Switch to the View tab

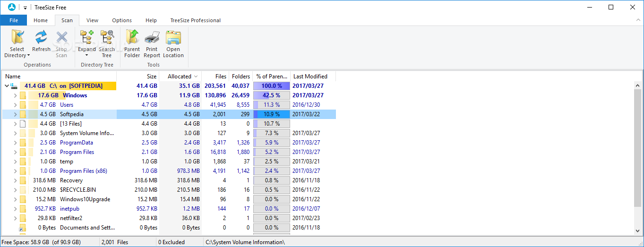point(93,20)
